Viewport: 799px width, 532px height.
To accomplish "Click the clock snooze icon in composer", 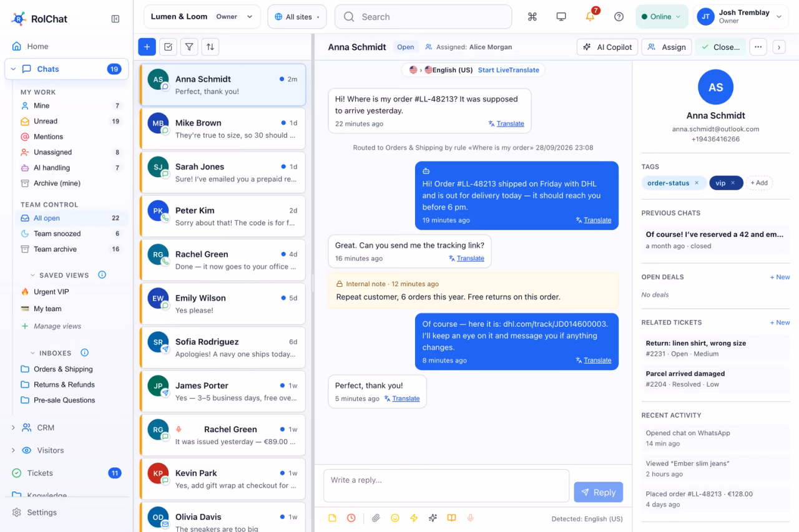I will pos(351,518).
